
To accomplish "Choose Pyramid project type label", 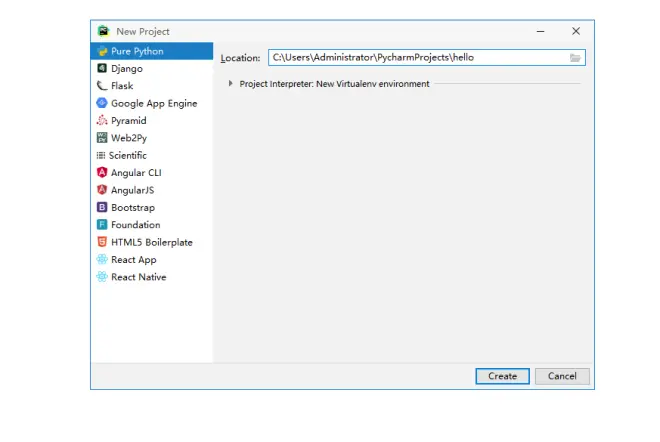I will pyautogui.click(x=129, y=121).
